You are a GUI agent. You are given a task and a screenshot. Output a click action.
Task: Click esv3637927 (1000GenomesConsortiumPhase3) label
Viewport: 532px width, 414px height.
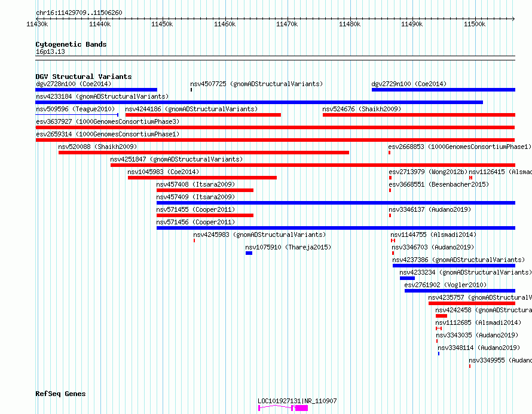click(x=108, y=121)
